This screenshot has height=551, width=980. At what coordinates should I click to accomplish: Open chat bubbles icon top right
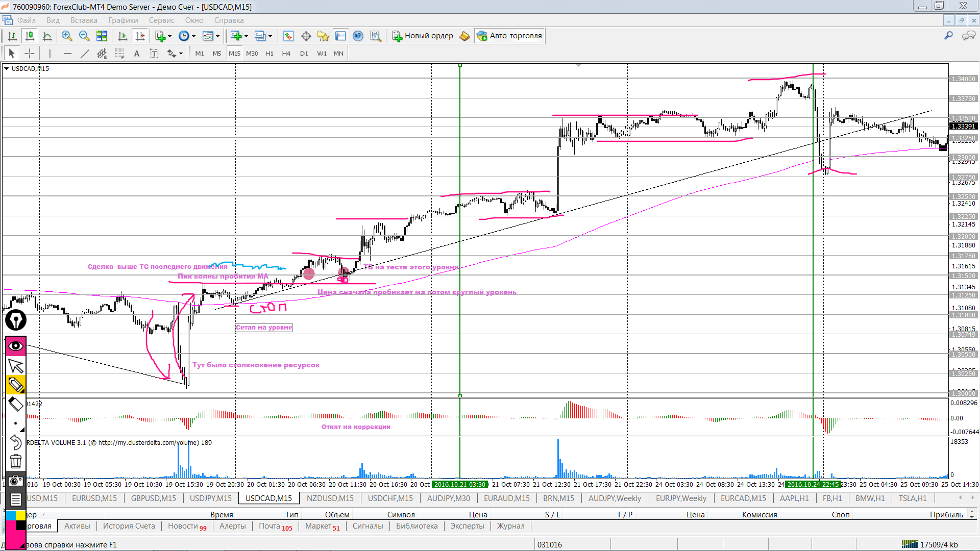[968, 35]
